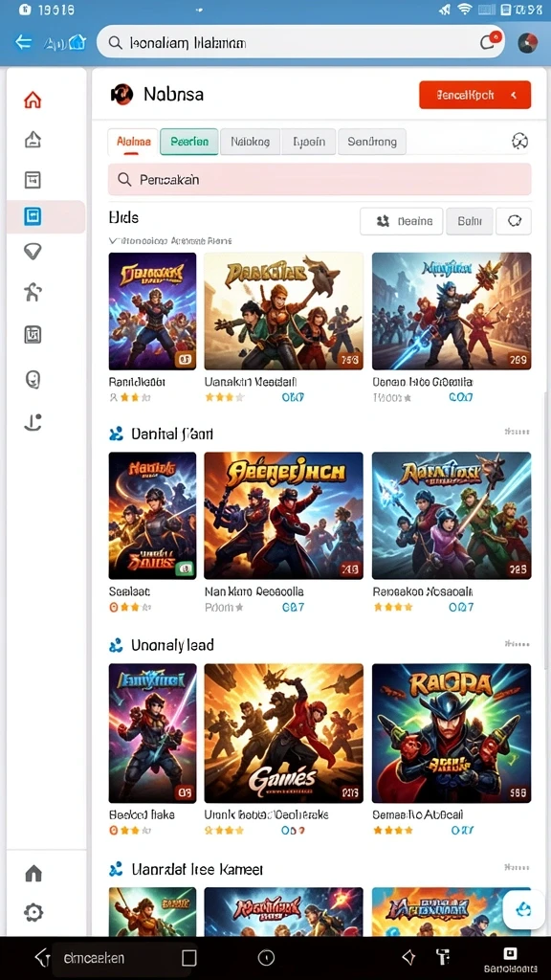Click the refresh icon beside Bolni button
551x980 pixels.
[x=514, y=221]
